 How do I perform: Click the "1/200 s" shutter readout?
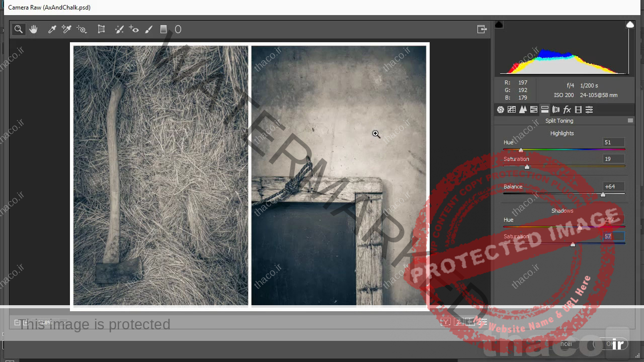coord(589,85)
